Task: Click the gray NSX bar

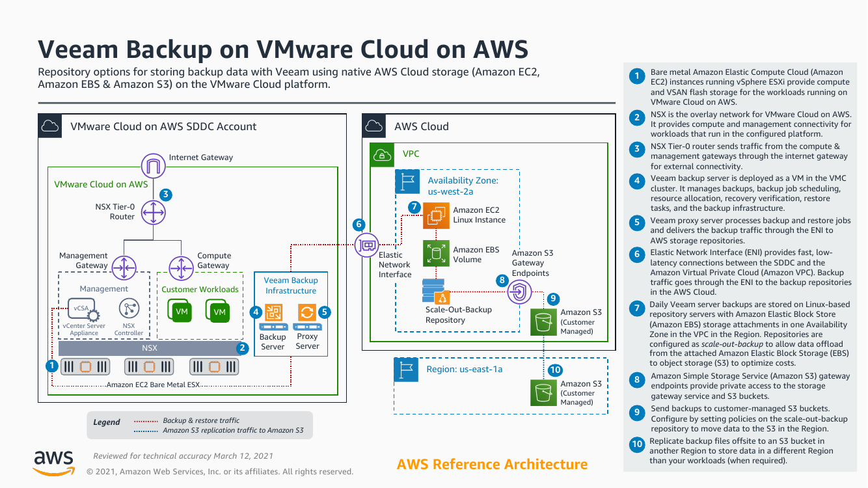Action: click(x=150, y=348)
